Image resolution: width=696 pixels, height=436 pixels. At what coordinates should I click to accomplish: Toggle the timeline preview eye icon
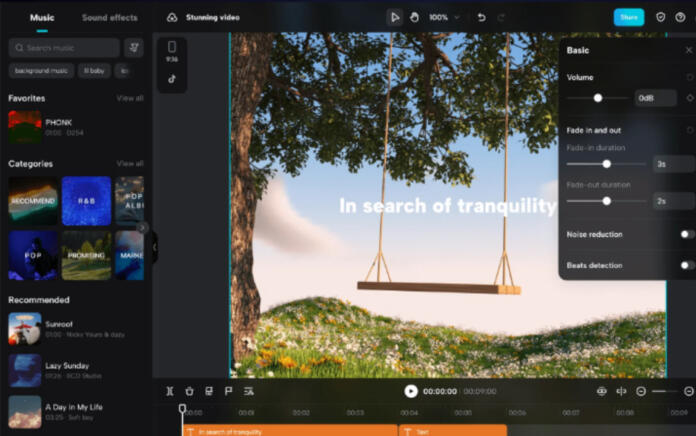pos(601,391)
